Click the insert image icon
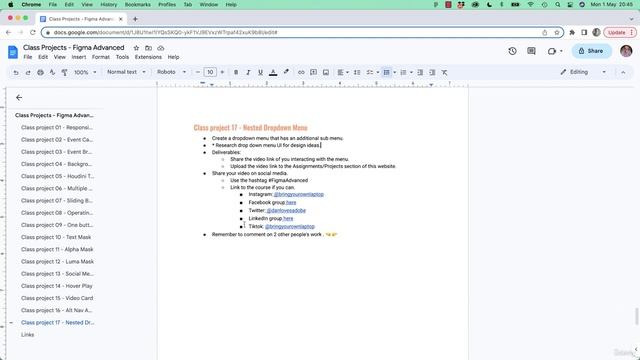The image size is (640, 360). (326, 72)
